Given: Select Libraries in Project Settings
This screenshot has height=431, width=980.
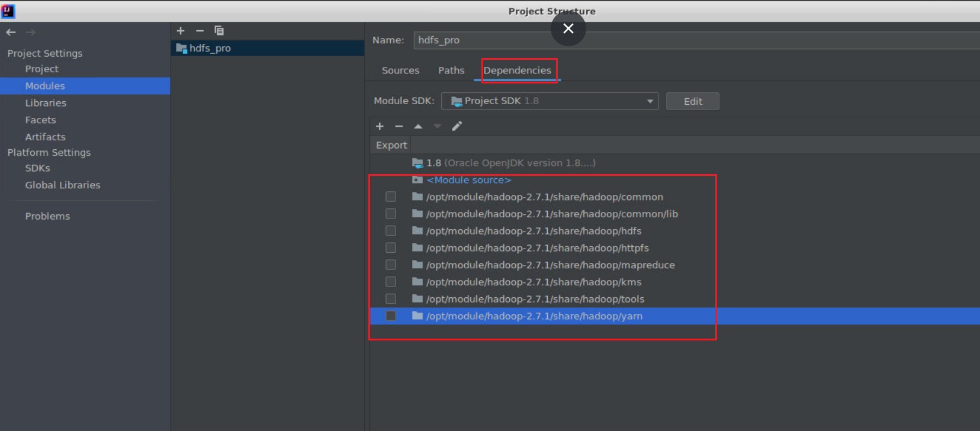Looking at the screenshot, I should 46,103.
